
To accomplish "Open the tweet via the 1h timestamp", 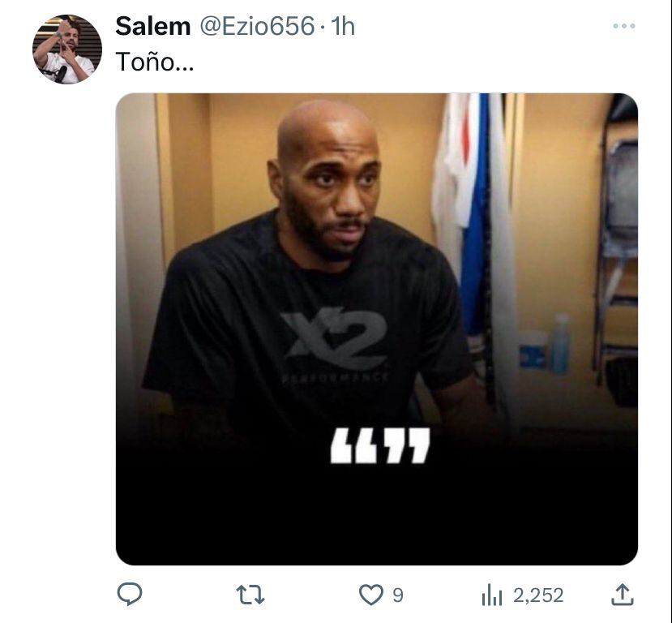I will pos(343,26).
